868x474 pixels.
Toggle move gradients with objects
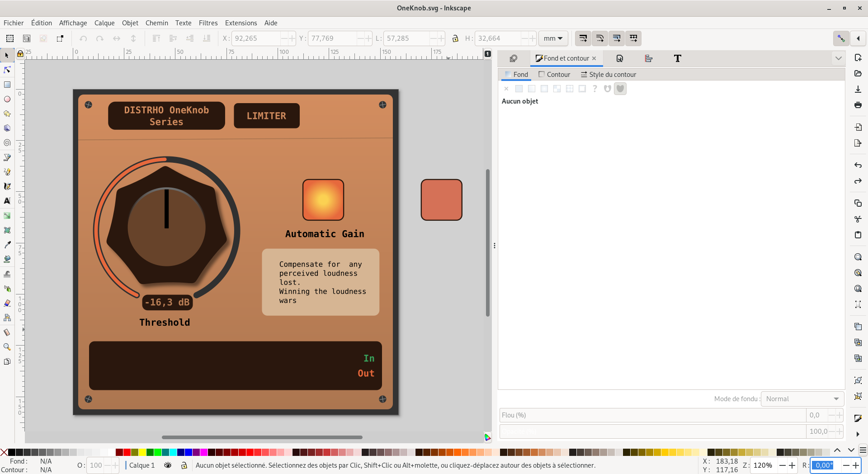pos(617,38)
